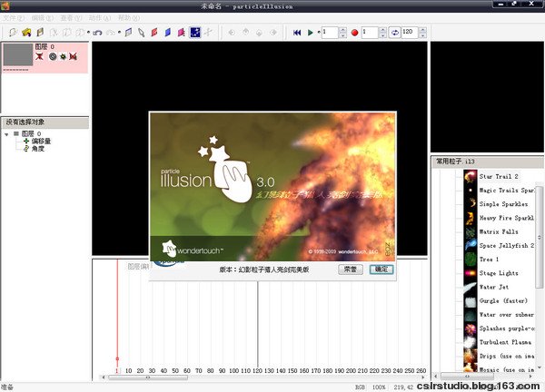The width and height of the screenshot is (545, 392).
Task: Select the Gurgle (faster) emitter
Action: 503,300
